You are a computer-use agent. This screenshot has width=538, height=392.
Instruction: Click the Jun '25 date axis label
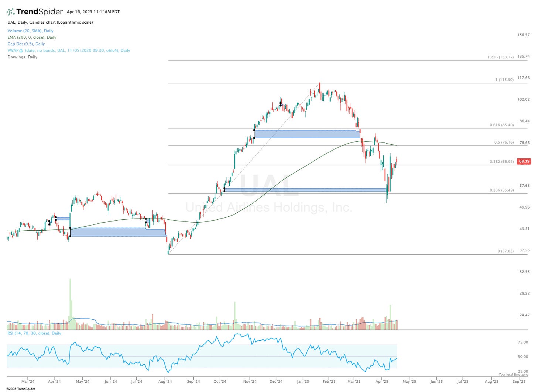(x=436, y=382)
